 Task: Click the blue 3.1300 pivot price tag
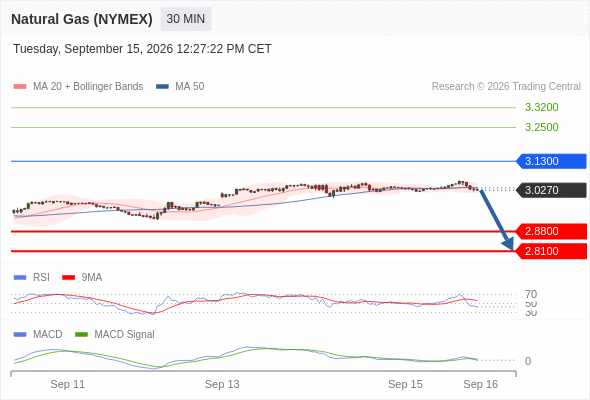[551, 161]
